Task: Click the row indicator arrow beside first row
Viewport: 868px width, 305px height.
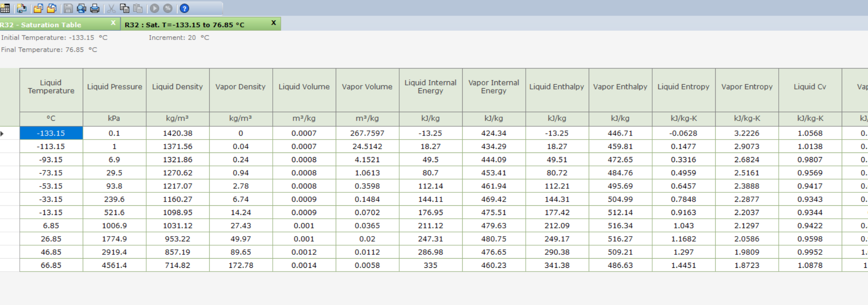Action: [x=2, y=134]
